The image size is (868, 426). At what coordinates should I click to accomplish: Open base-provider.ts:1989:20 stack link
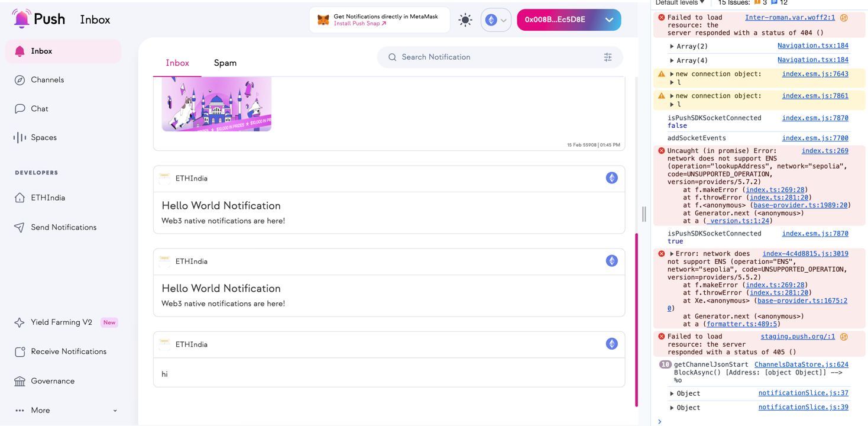point(801,205)
